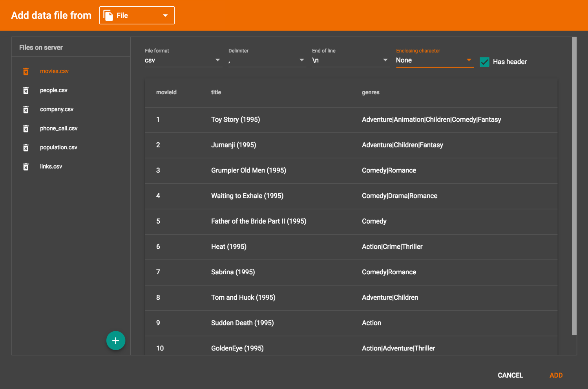Click the green plus upload button
Viewport: 588px width, 389px height.
click(x=116, y=341)
